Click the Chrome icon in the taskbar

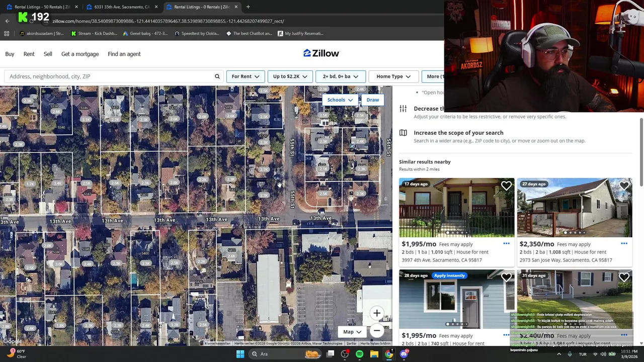point(389,354)
